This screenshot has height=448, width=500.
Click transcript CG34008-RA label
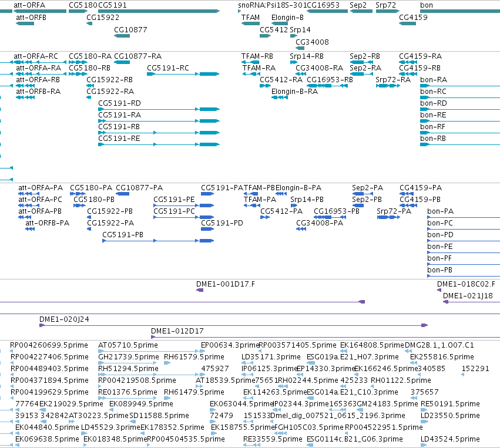[x=319, y=68]
